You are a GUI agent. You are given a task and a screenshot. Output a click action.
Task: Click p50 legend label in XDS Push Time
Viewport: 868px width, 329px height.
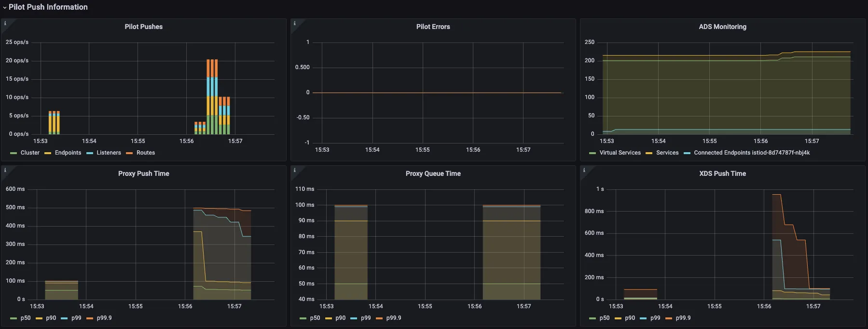pyautogui.click(x=605, y=318)
